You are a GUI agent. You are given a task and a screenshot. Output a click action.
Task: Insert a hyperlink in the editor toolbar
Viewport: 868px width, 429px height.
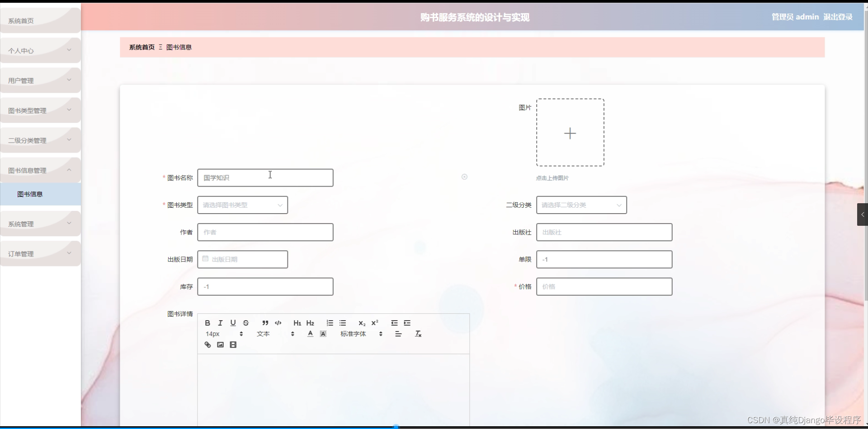point(208,344)
